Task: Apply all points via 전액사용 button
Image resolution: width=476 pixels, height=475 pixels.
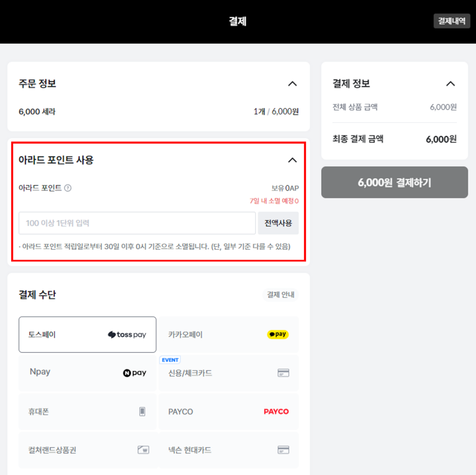Action: coord(278,223)
